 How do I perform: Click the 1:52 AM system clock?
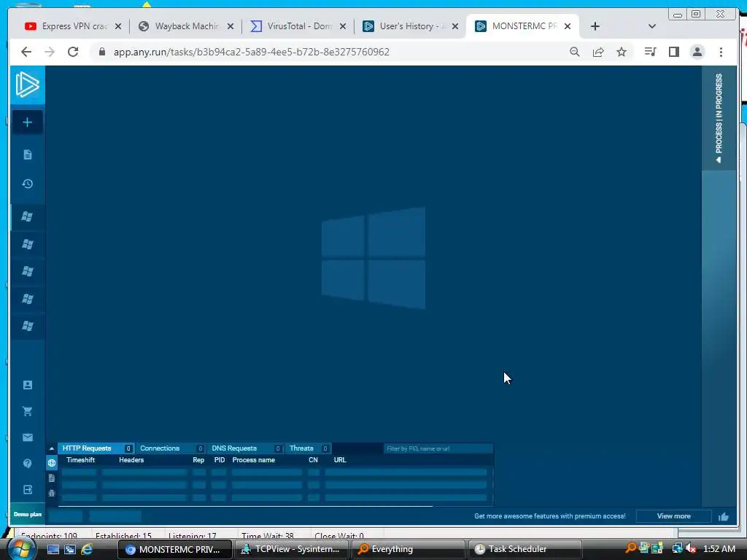pyautogui.click(x=719, y=549)
